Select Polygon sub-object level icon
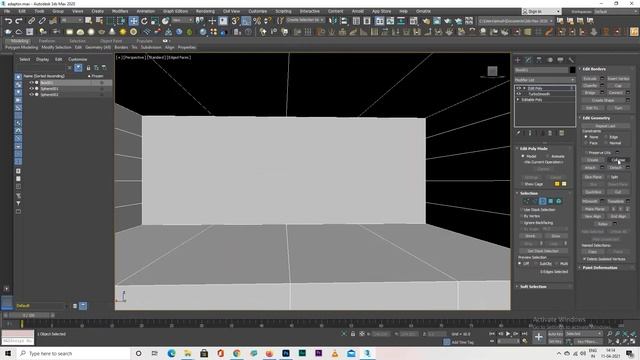The image size is (640, 360). click(x=551, y=201)
